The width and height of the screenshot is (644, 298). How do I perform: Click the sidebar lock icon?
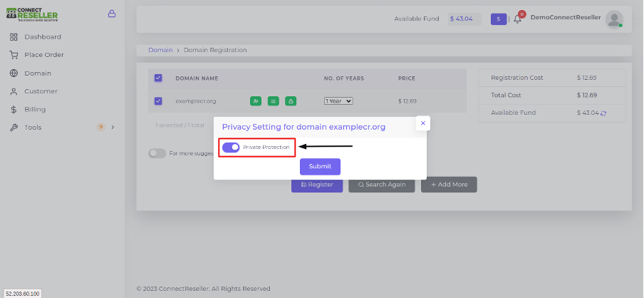pyautogui.click(x=111, y=14)
